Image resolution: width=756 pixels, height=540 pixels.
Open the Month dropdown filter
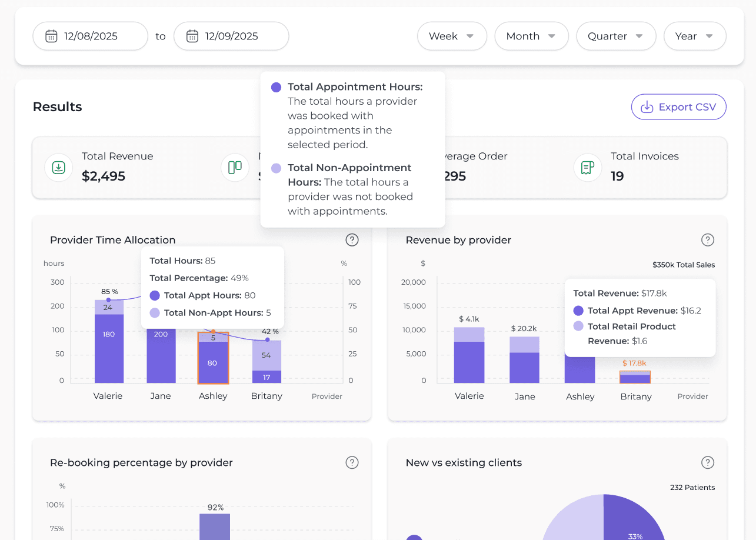(531, 36)
